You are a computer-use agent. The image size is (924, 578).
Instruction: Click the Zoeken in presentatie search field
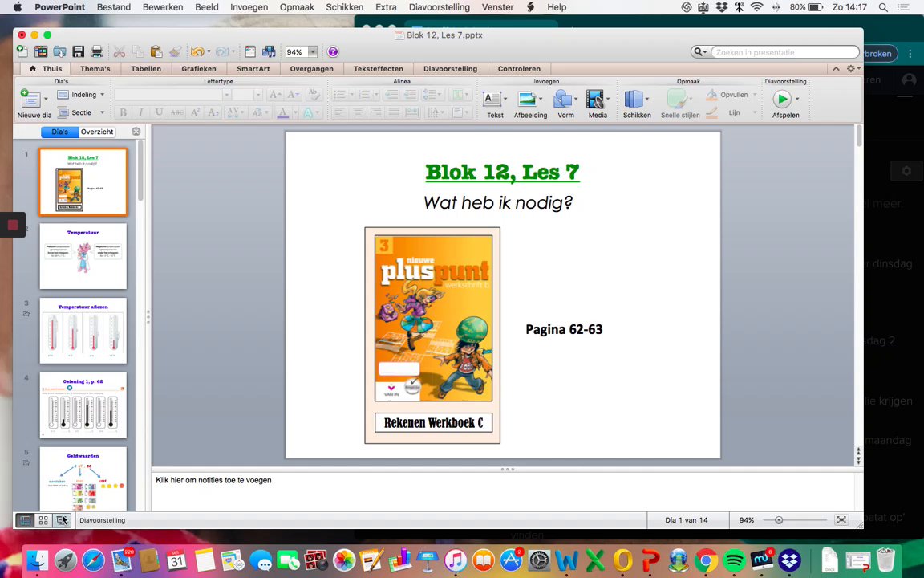point(785,52)
